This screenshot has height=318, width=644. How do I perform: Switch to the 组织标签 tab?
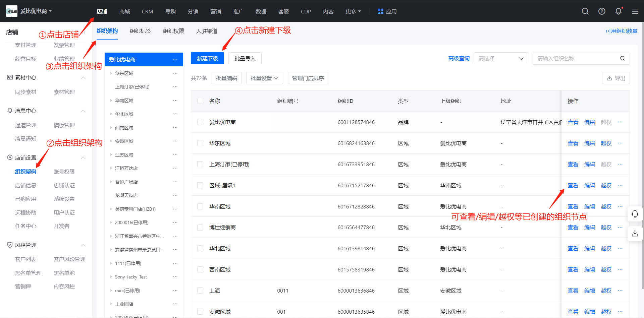click(x=140, y=31)
